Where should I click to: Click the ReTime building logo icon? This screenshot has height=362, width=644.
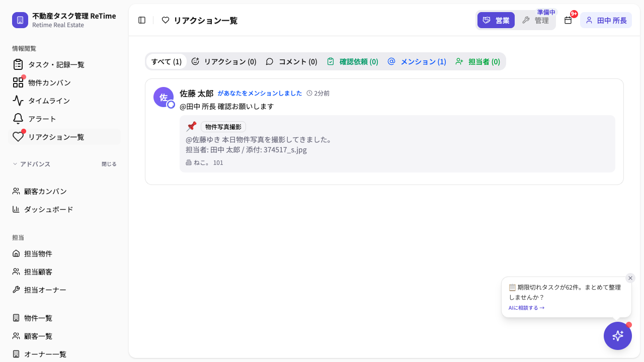pos(20,20)
